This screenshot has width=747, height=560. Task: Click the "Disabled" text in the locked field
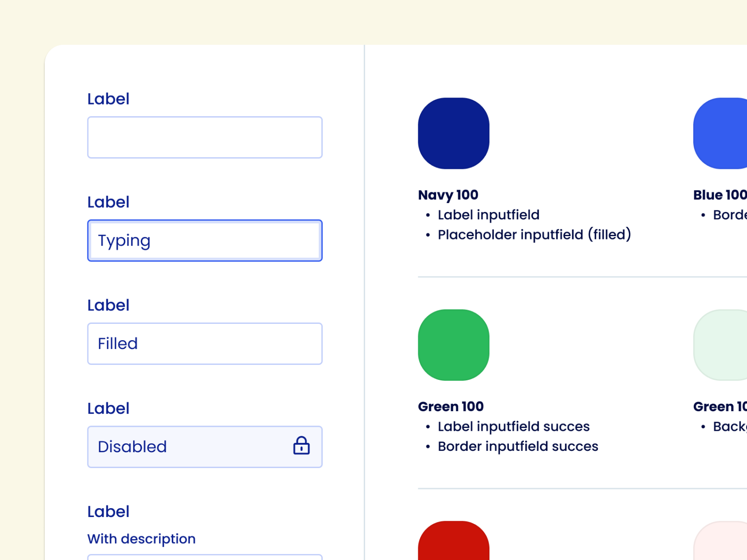point(132,447)
